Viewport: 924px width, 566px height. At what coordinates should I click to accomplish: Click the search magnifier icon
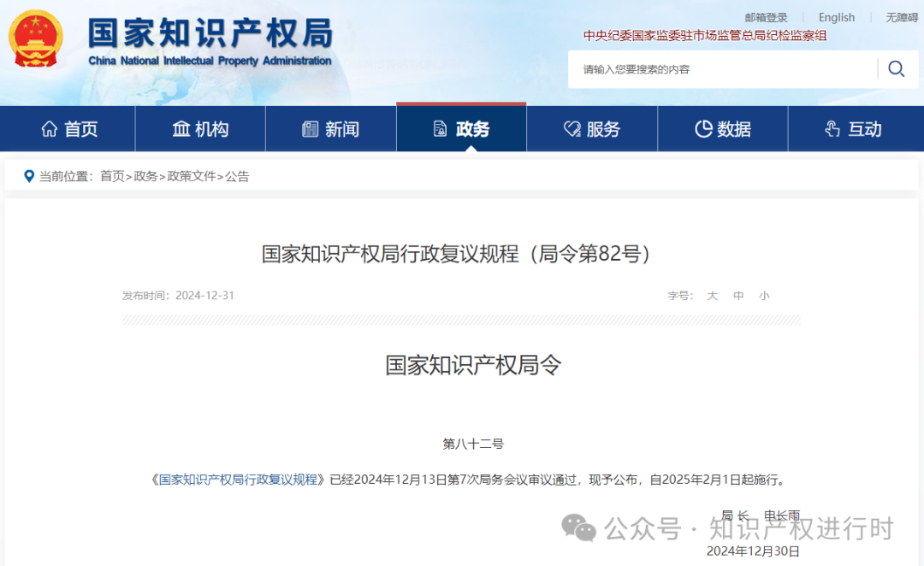coord(895,68)
